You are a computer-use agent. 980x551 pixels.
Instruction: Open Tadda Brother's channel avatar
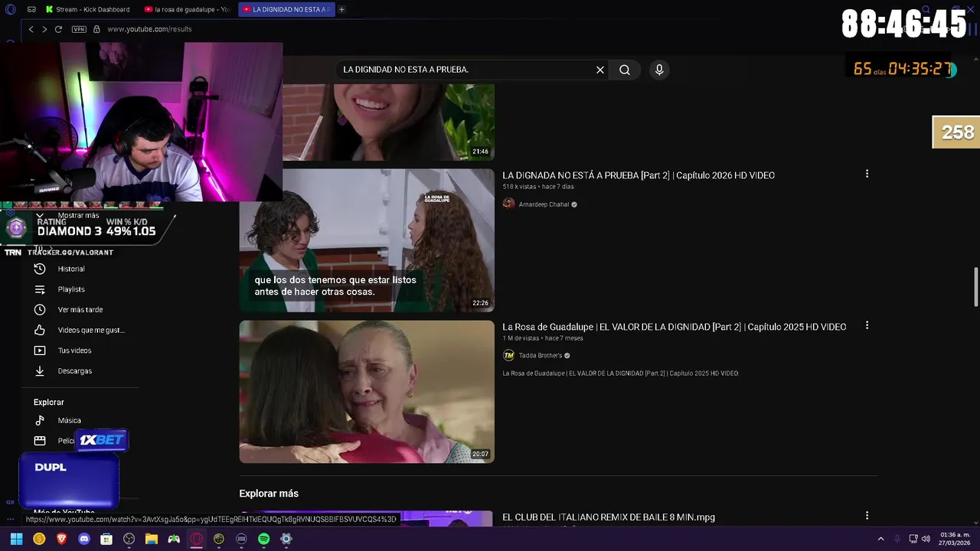point(508,355)
